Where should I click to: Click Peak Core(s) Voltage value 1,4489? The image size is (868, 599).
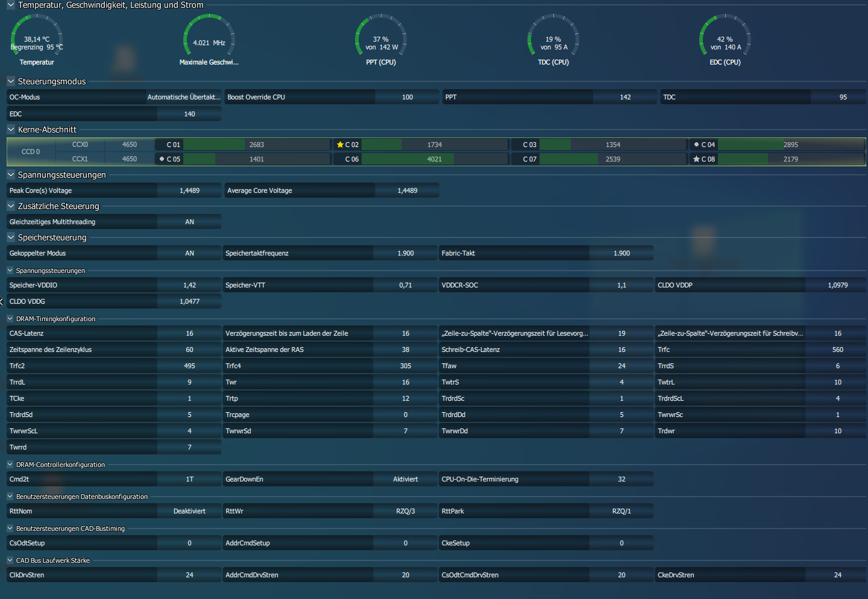[189, 190]
